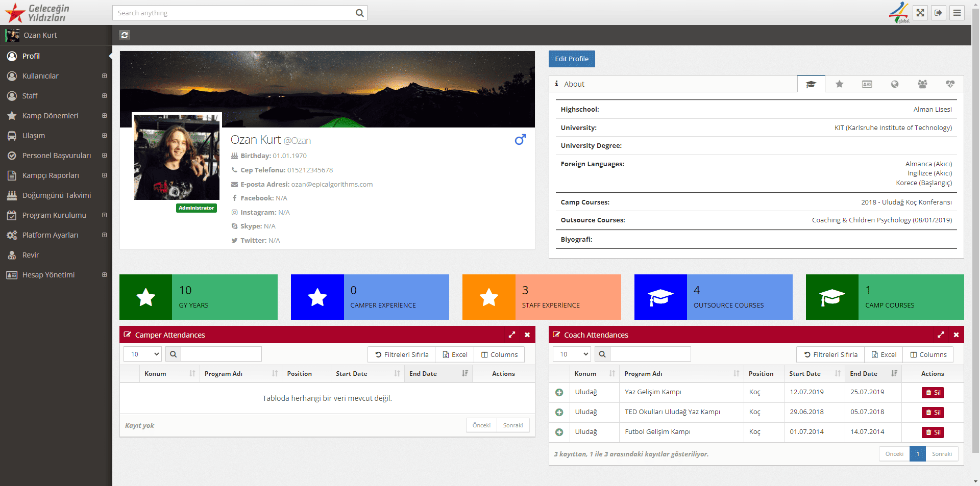Open page size dropdown in Camper Attendances

tap(143, 354)
